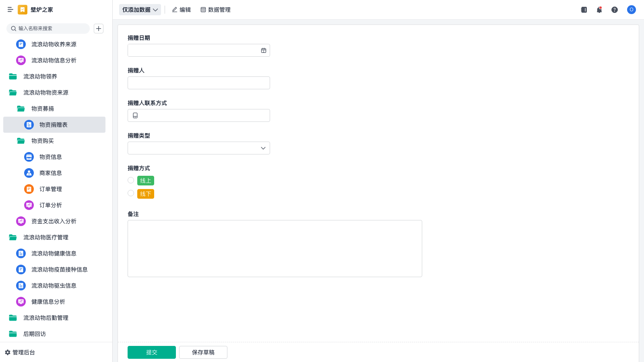This screenshot has width=644, height=362.
Task: Click the dark notebook icon in the top bar
Action: point(584,10)
